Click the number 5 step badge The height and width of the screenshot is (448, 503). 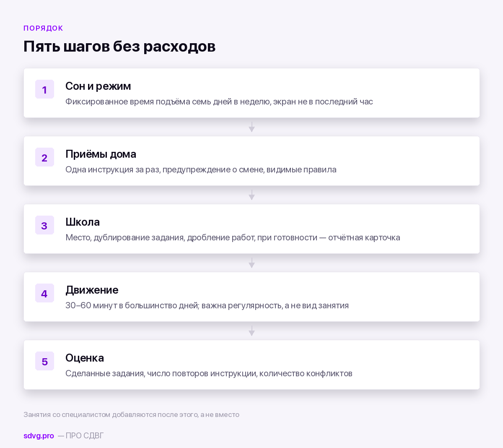coord(44,361)
